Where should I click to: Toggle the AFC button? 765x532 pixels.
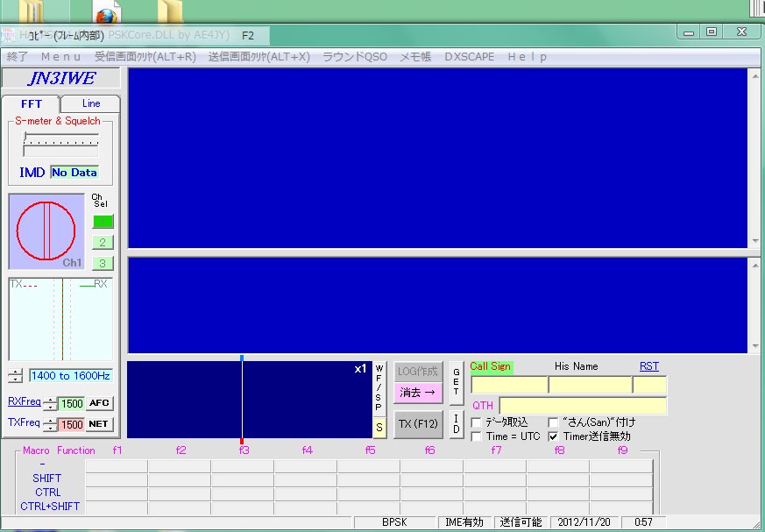pos(100,403)
